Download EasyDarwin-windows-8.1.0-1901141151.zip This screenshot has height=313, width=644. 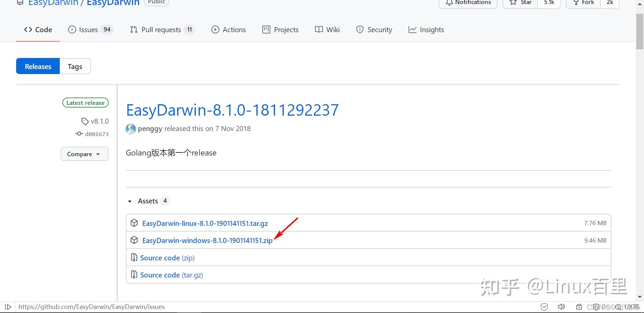point(207,240)
